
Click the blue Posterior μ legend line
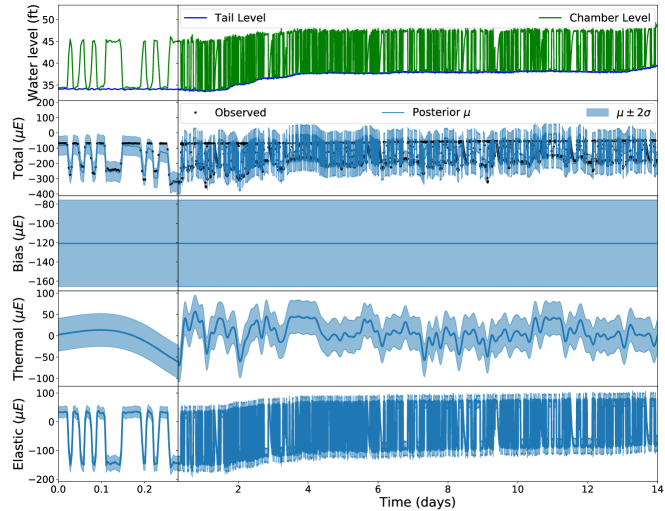point(393,112)
